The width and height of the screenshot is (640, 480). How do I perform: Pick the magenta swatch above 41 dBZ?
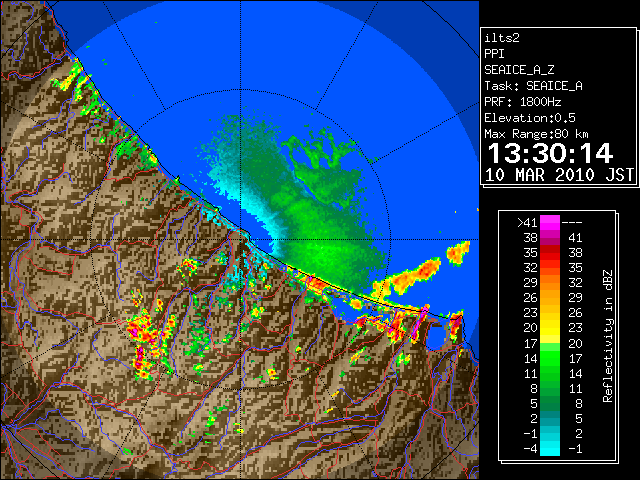click(x=550, y=223)
